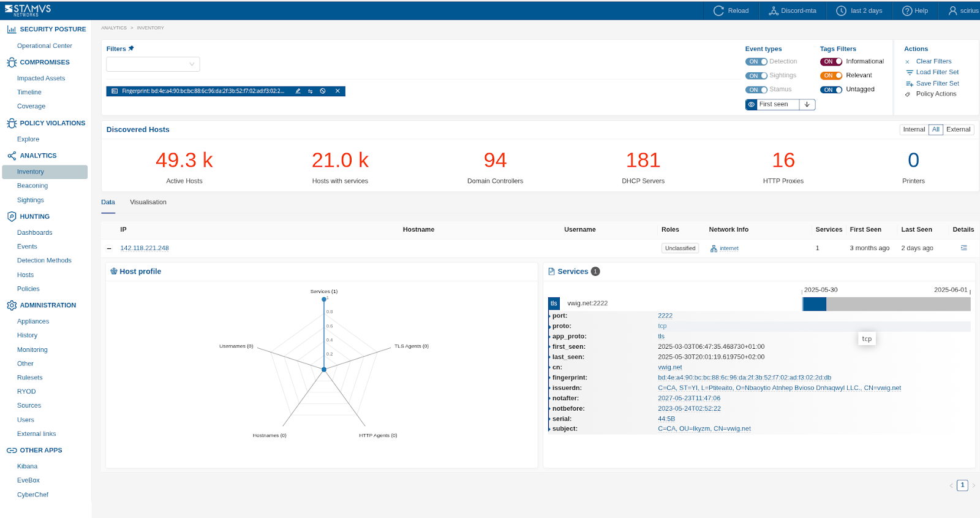980x518 pixels.
Task: Toggle the Informational tag filter off
Action: click(831, 61)
